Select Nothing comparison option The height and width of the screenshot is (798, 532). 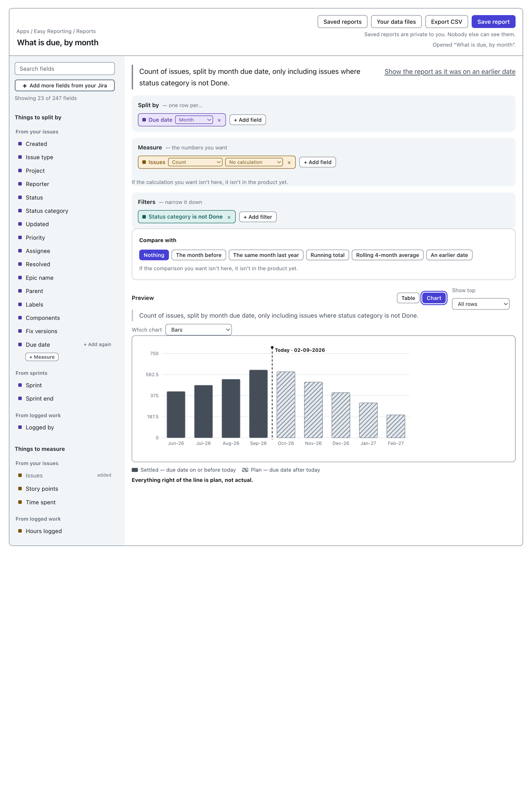click(154, 255)
